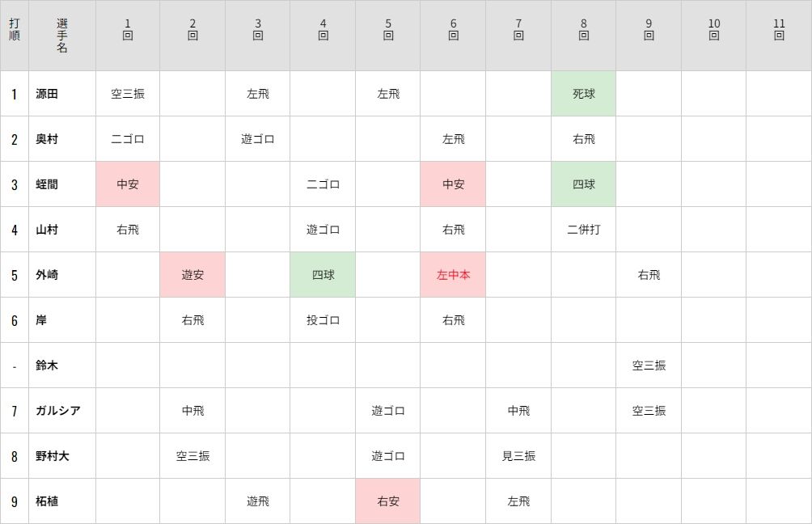The width and height of the screenshot is (812, 524).
Task: Select player name 外崎
Action: point(47,275)
